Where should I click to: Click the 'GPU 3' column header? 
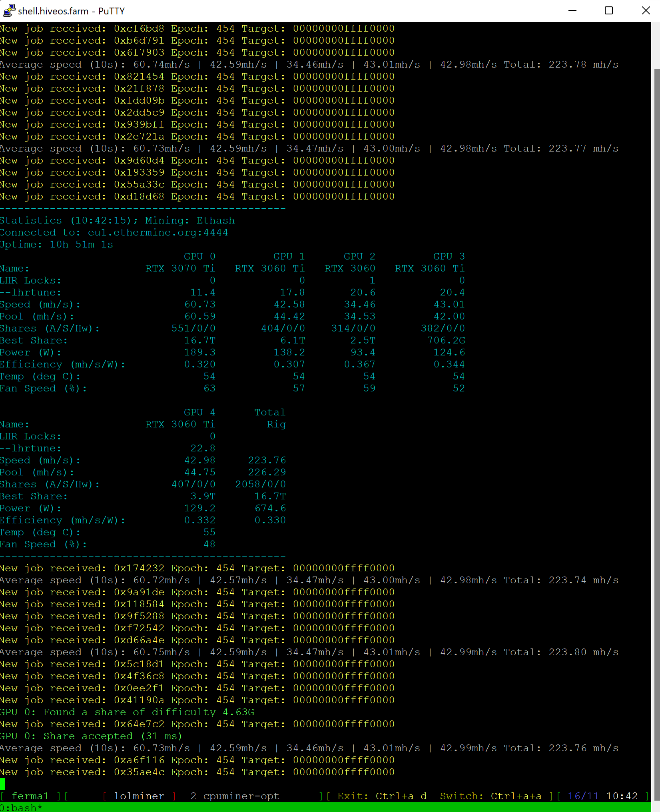tap(449, 256)
